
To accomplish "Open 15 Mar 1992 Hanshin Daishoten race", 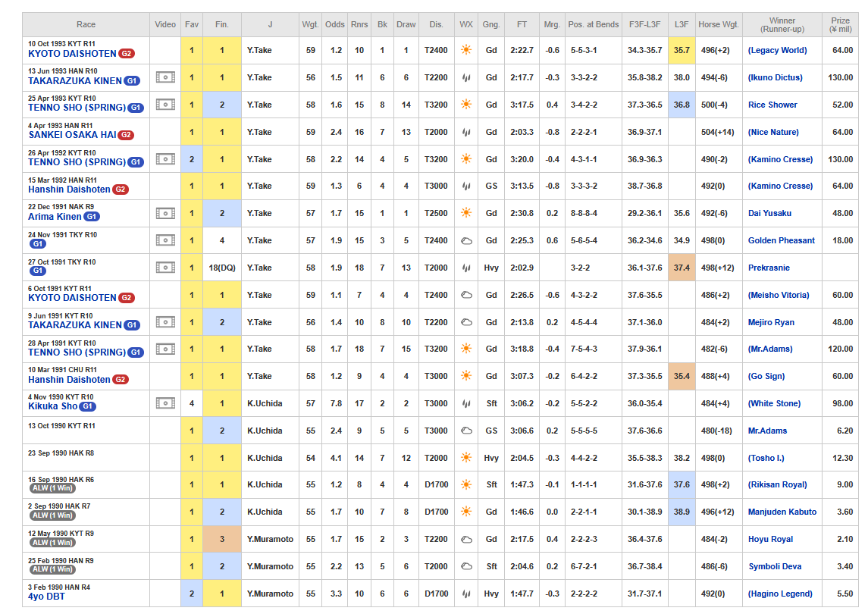I will [69, 190].
